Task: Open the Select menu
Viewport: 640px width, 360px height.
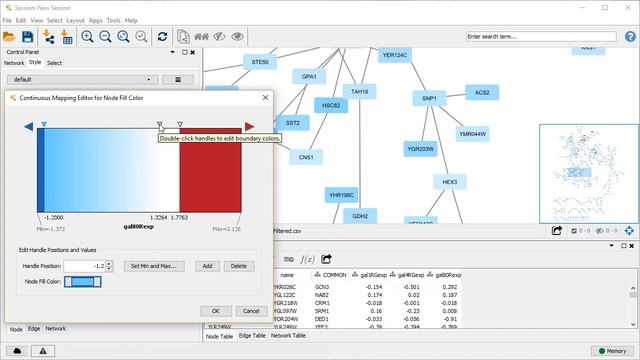Action: (54, 20)
